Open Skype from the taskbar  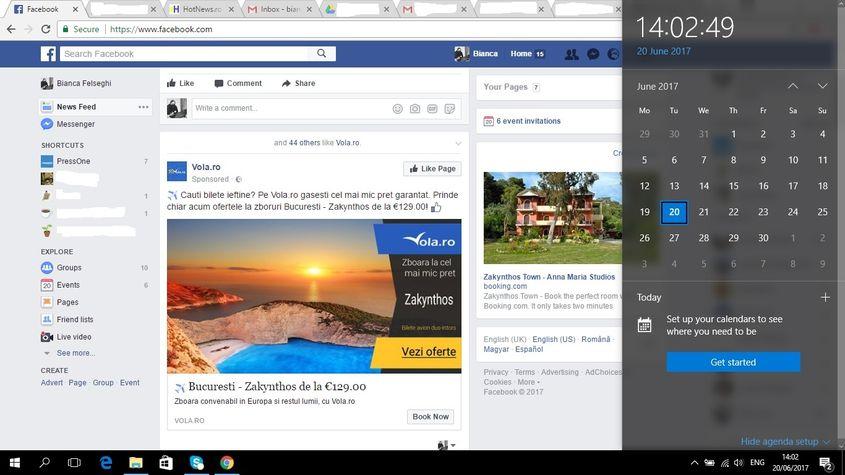click(197, 463)
